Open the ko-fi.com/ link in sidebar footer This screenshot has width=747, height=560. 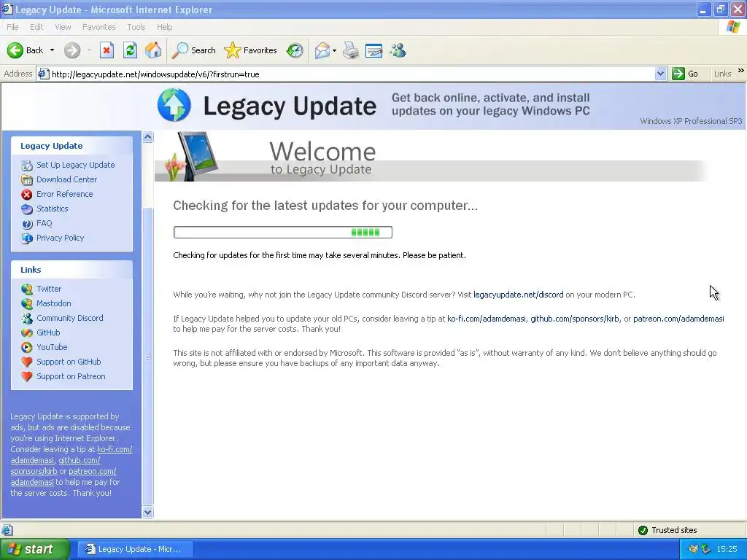pyautogui.click(x=115, y=449)
